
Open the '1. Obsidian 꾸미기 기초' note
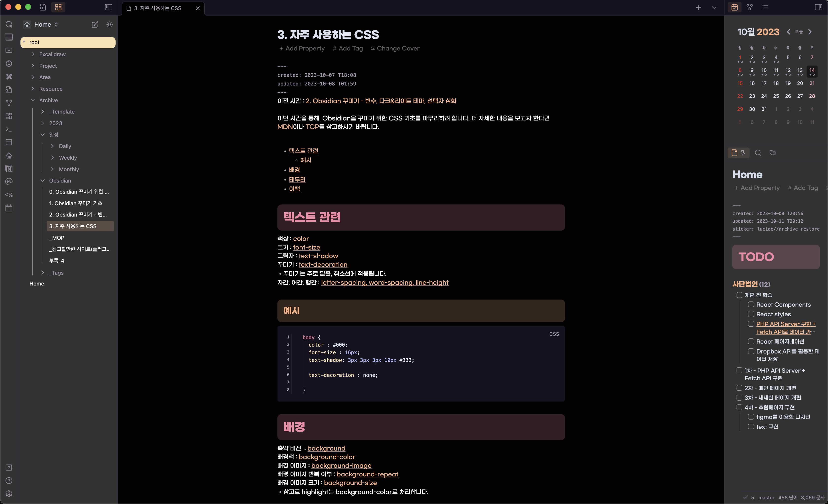click(76, 203)
